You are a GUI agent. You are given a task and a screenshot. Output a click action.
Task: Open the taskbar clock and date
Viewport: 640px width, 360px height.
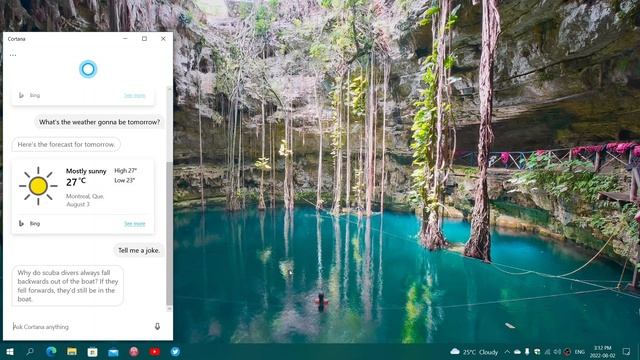(x=602, y=352)
